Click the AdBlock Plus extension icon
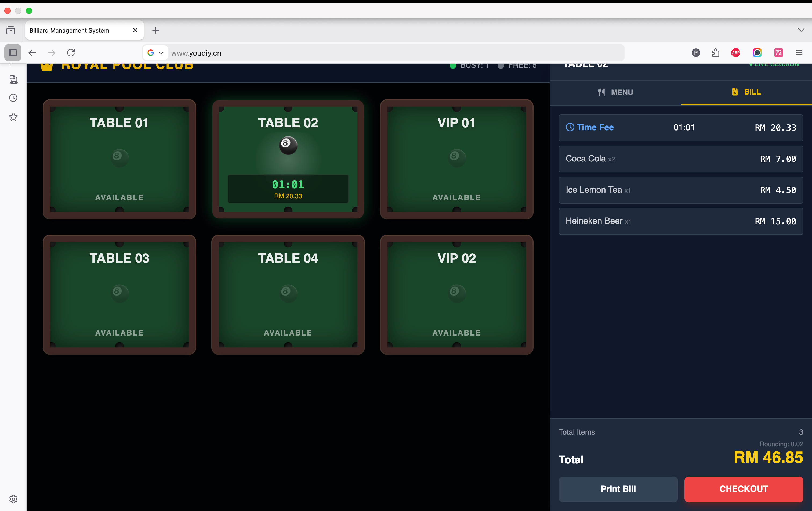Screen dimensions: 812x511 pos(735,53)
